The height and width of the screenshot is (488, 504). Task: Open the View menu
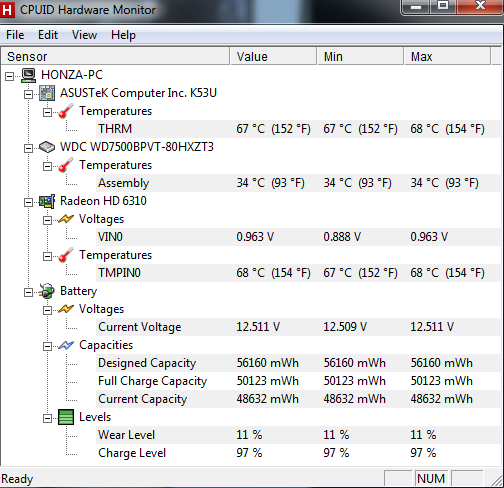point(85,35)
